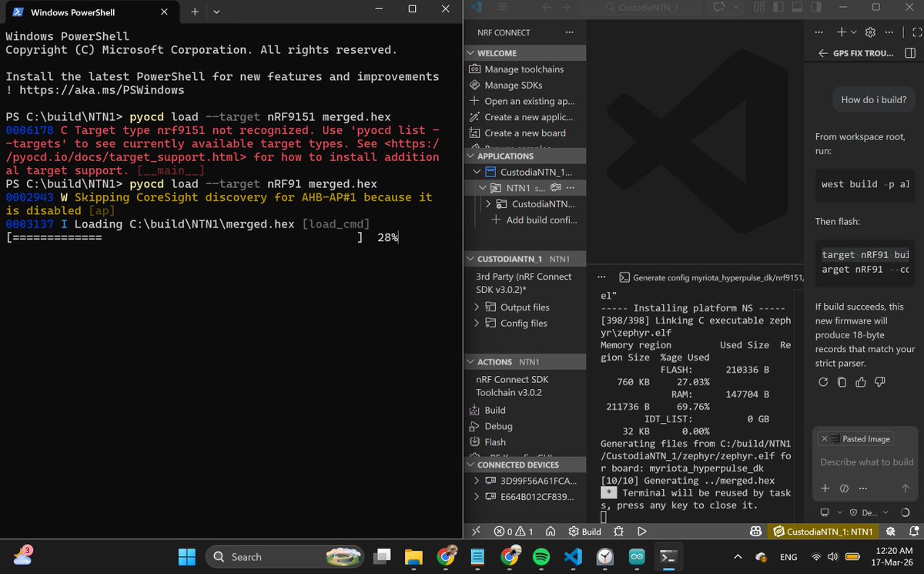Open Spotify from taskbar
The width and height of the screenshot is (924, 574).
tap(541, 556)
